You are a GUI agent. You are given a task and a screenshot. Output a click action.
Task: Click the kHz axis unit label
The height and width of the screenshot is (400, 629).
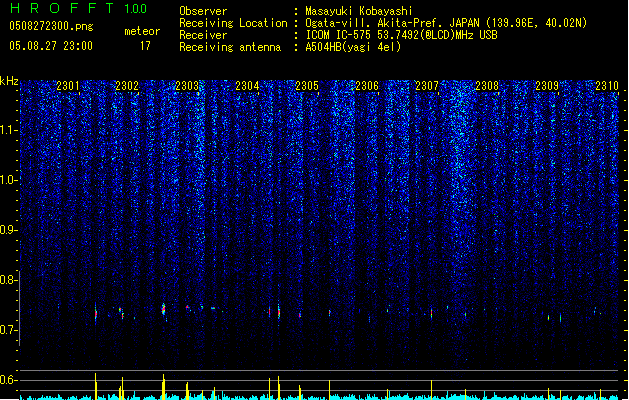coord(9,81)
